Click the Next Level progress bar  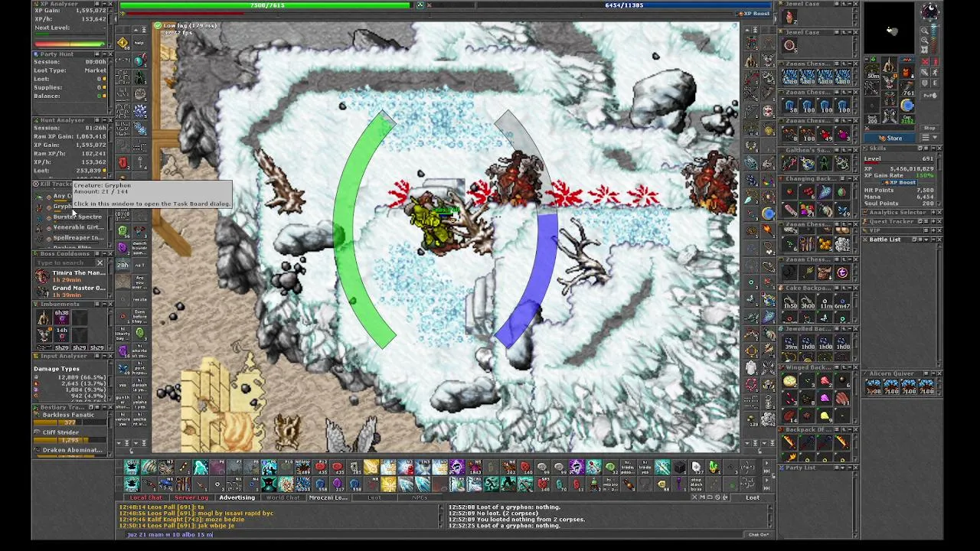tap(70, 34)
